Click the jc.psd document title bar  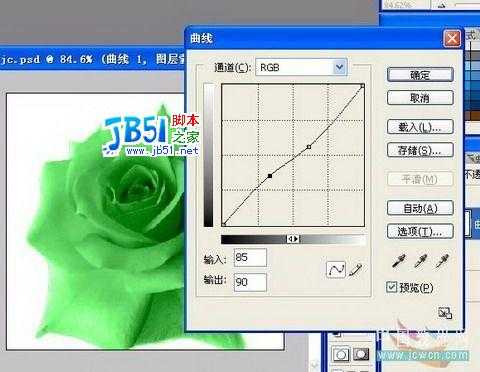pos(93,59)
